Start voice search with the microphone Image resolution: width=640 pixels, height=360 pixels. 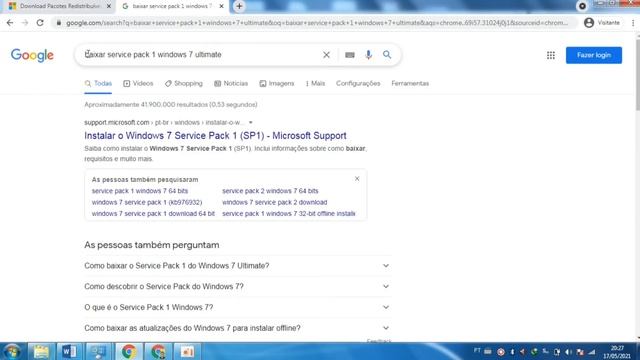click(369, 55)
